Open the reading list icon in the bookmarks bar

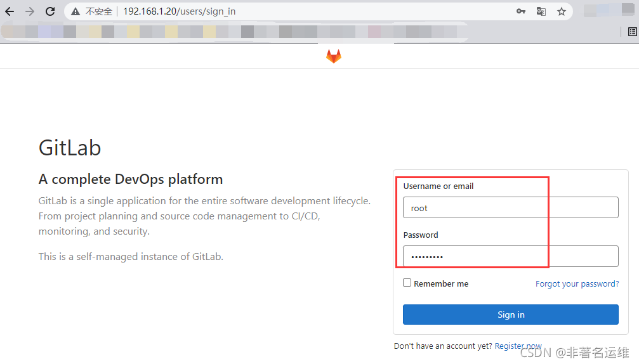633,32
